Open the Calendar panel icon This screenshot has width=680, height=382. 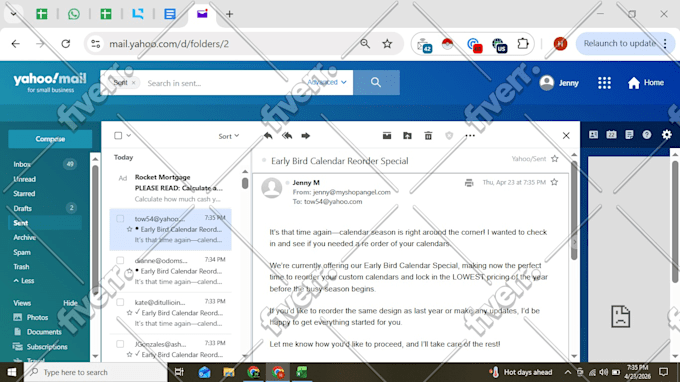[611, 135]
